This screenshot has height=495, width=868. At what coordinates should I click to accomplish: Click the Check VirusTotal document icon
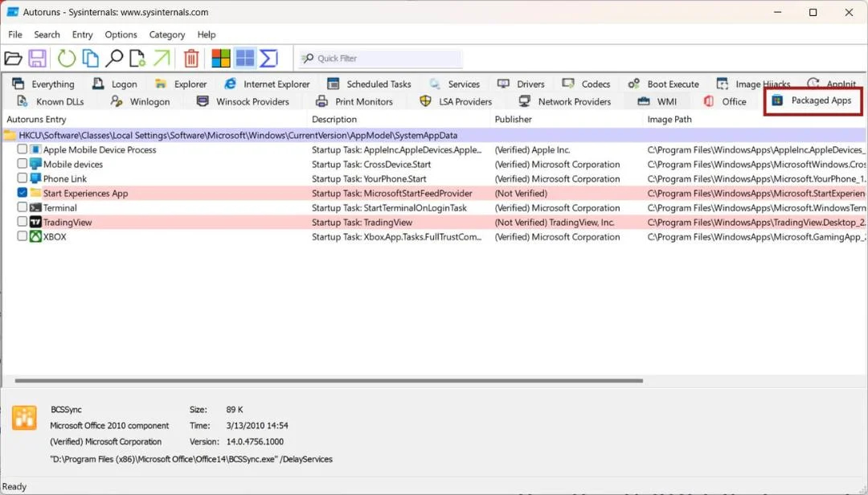pos(137,58)
